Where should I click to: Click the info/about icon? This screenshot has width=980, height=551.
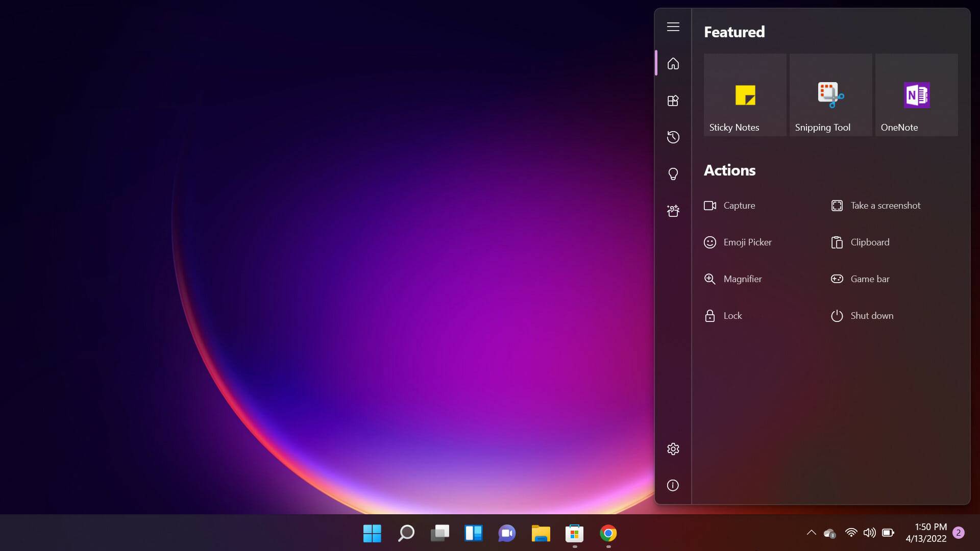coord(672,485)
